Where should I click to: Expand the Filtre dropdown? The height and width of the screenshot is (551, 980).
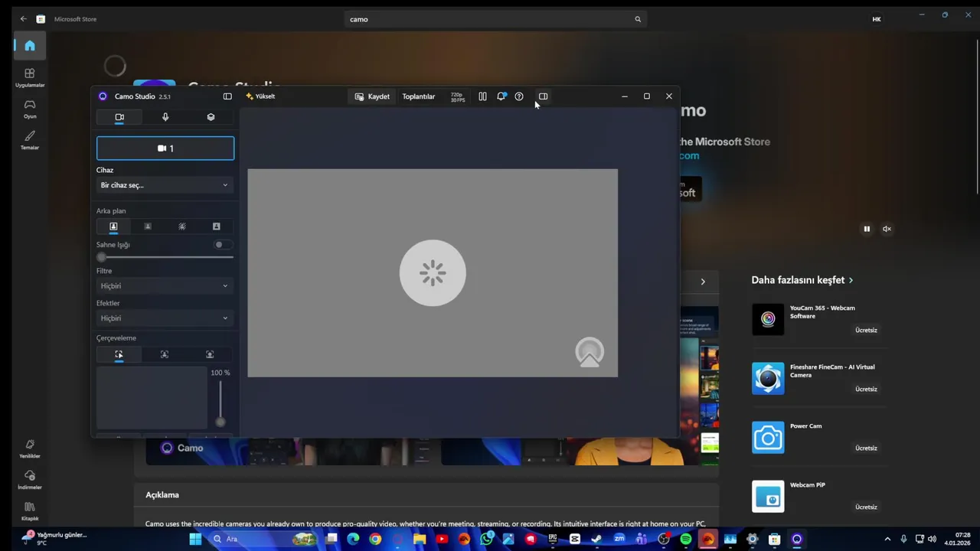(165, 286)
